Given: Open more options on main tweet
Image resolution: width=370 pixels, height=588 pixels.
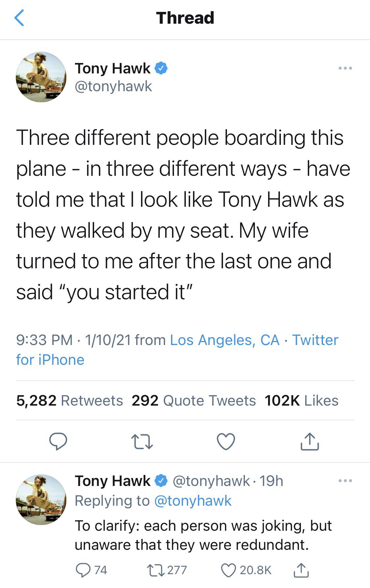Looking at the screenshot, I should (x=345, y=68).
